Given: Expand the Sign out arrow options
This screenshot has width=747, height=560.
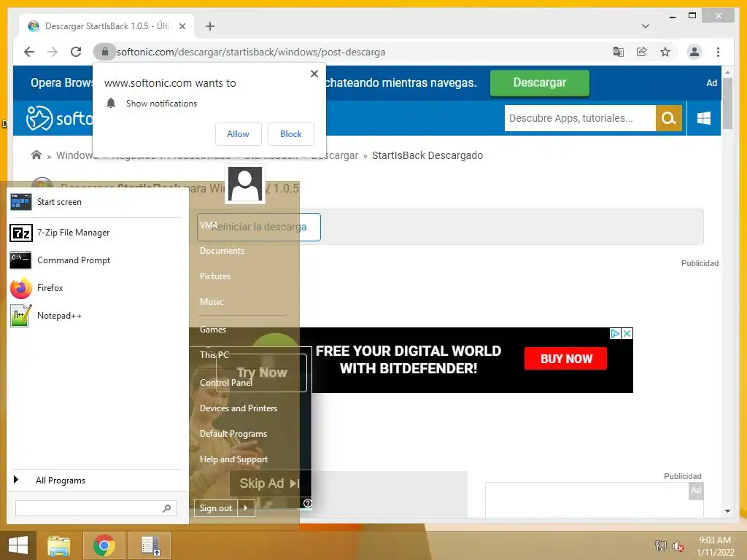Looking at the screenshot, I should click(x=247, y=508).
